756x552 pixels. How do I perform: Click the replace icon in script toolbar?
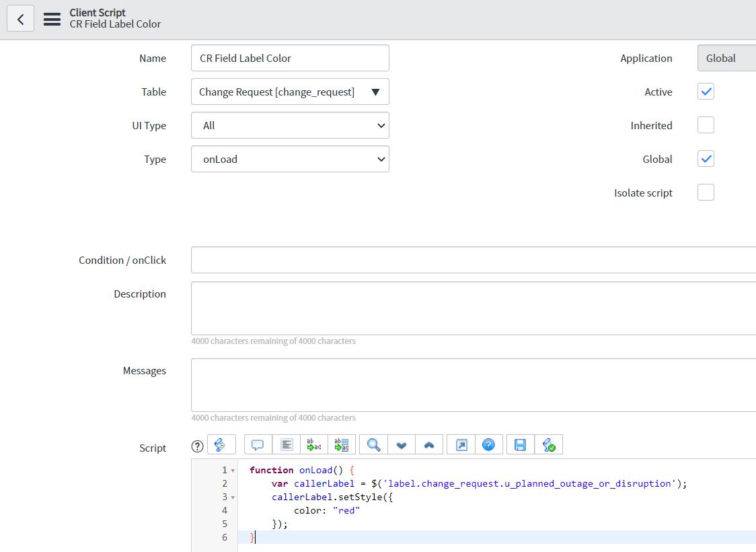click(x=314, y=445)
